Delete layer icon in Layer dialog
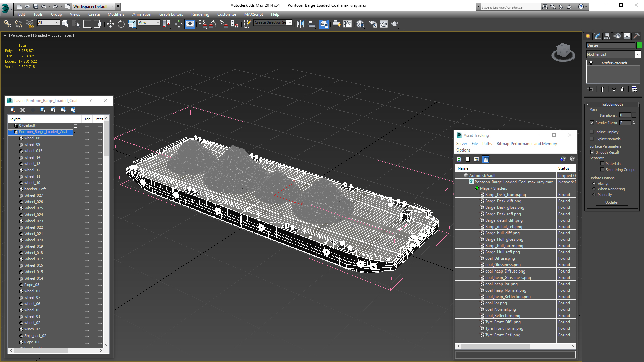The image size is (644, 362). (x=23, y=110)
